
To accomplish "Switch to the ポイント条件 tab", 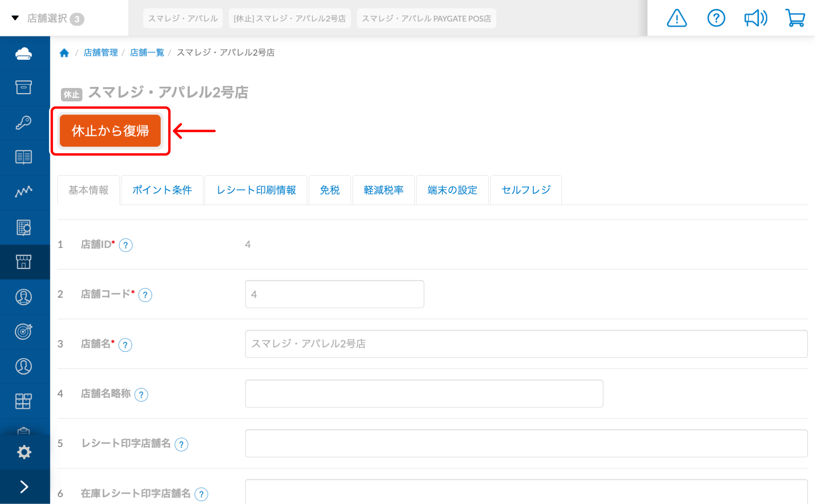I will 162,190.
